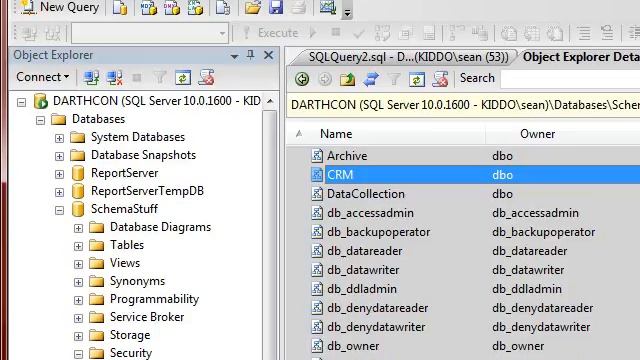Click the Disconnect icon in Object Explorer

point(114,77)
